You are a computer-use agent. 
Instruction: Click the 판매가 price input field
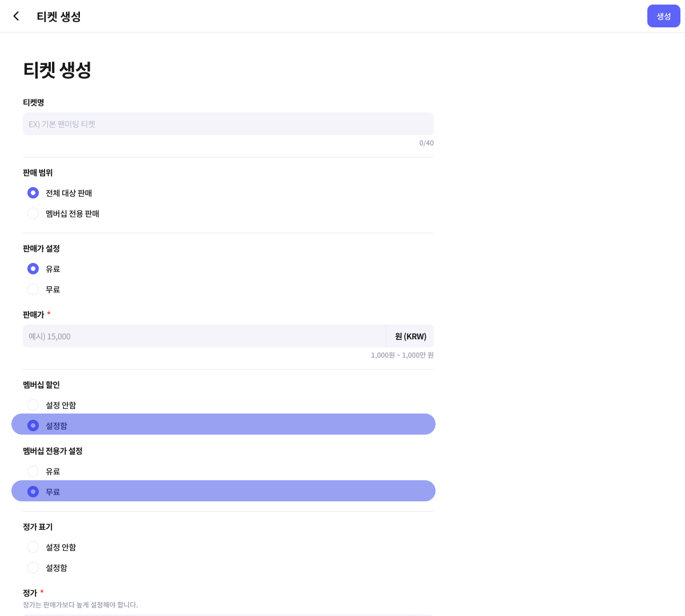(x=204, y=337)
